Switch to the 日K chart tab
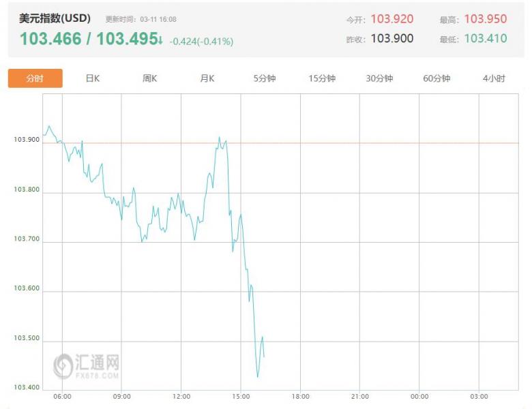532x409 pixels. [93, 78]
